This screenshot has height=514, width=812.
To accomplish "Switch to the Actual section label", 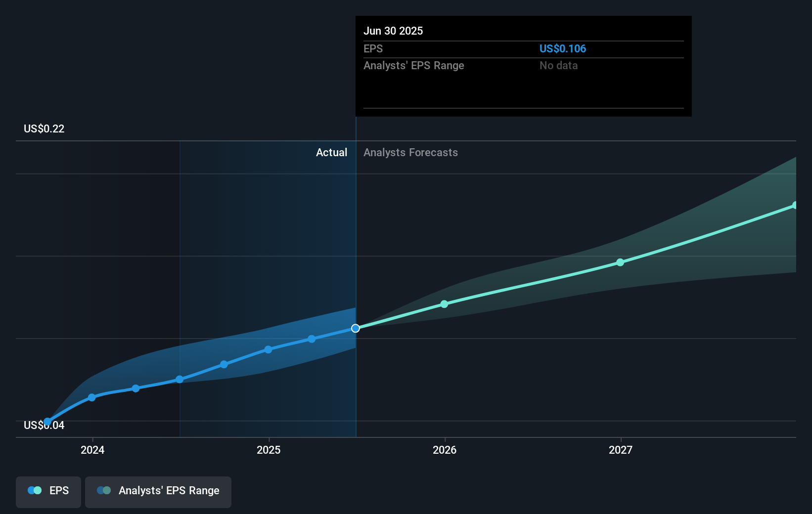I will (331, 153).
